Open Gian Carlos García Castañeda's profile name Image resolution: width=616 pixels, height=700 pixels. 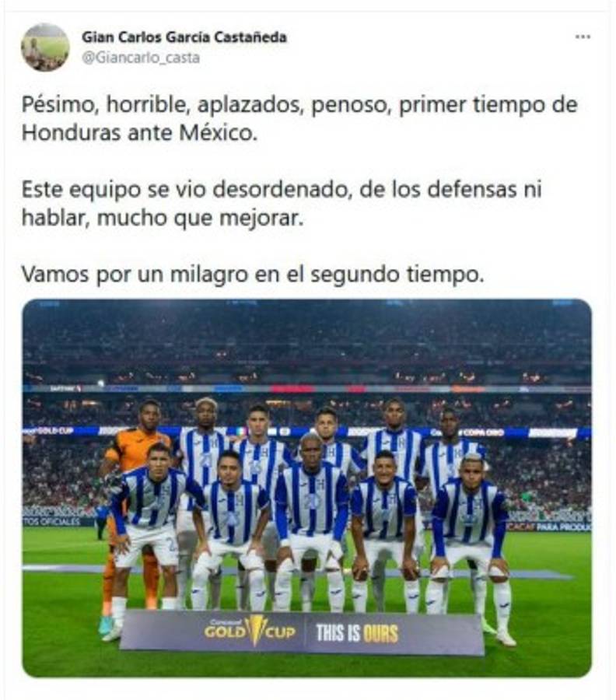coord(184,37)
